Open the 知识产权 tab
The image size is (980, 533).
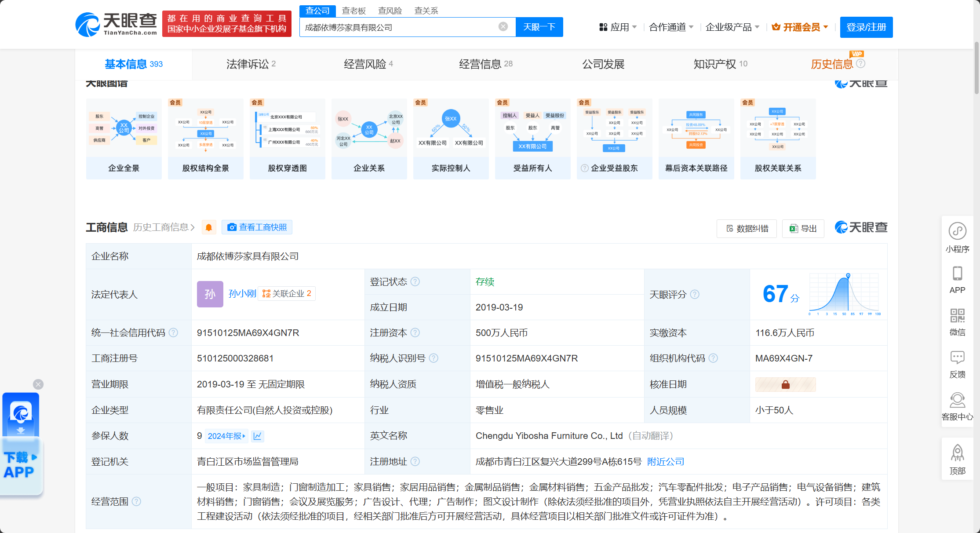721,64
